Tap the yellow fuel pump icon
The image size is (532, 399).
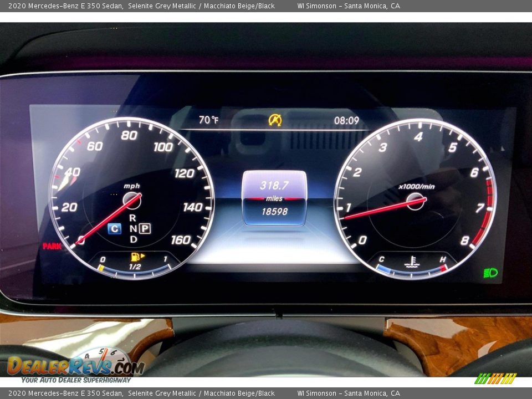point(137,257)
